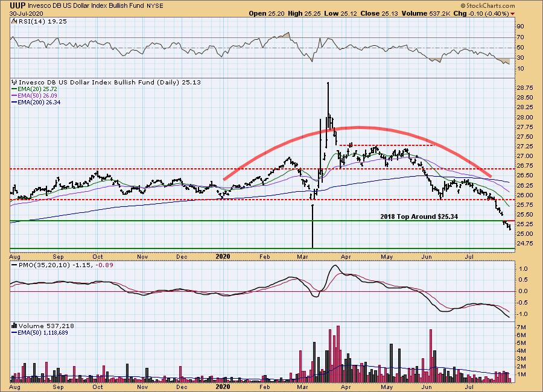Click the green EMA(20) legend line swatch
Image resolution: width=543 pixels, height=392 pixels.
[14, 89]
